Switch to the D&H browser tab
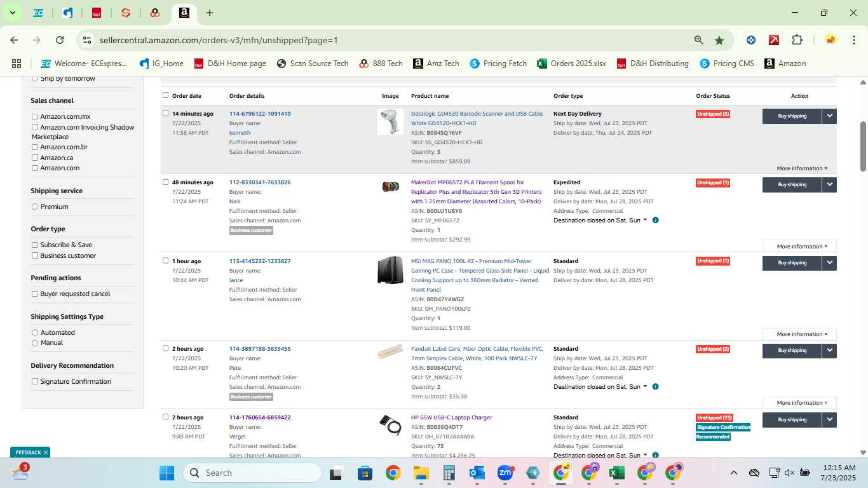Screen dimensions: 868x488 pos(97,13)
